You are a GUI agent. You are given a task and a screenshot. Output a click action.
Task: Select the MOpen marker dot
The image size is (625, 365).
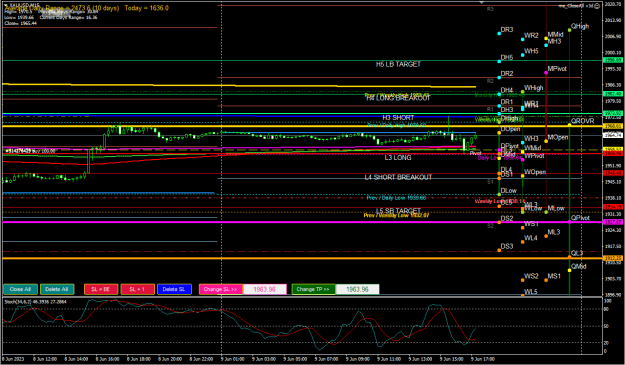546,141
